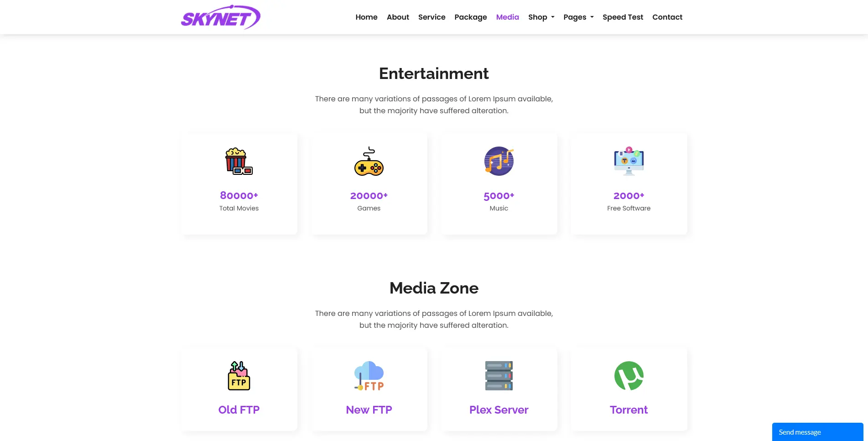Expand the Pages dropdown menu
The image size is (868, 441).
point(578,17)
